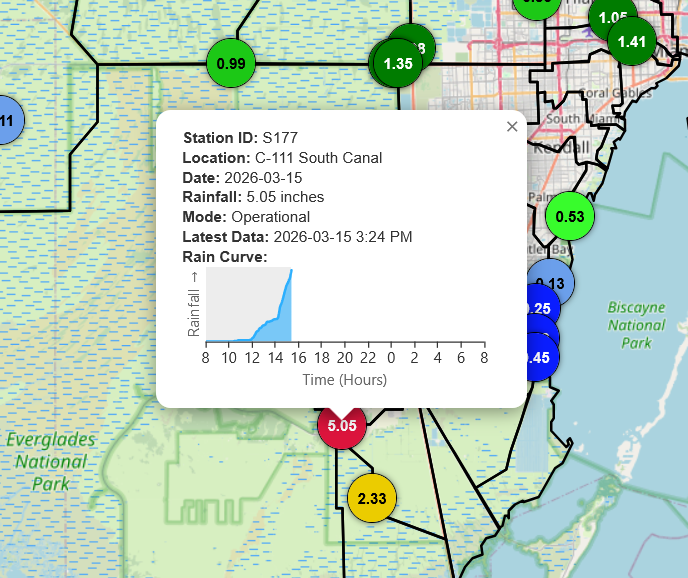Click the Mode Operational line
The image size is (688, 578).
tap(246, 217)
